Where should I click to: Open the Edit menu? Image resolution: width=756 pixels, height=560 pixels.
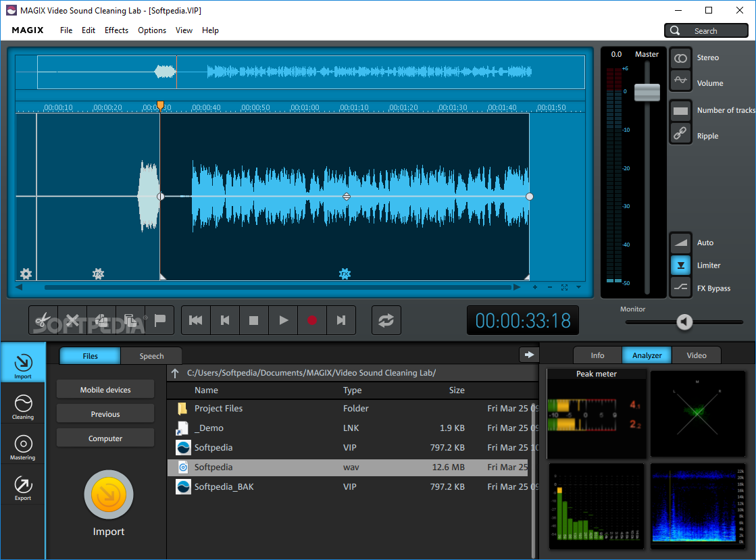click(x=89, y=30)
